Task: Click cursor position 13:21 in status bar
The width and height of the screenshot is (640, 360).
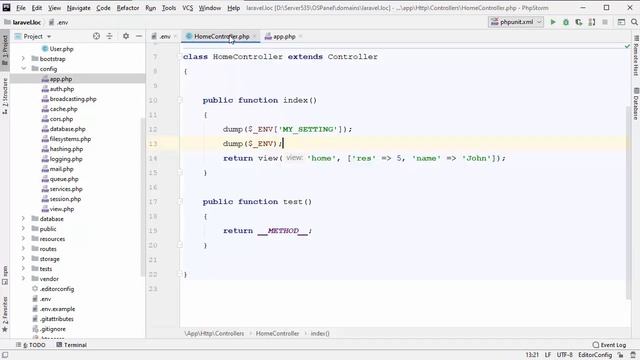Action: click(532, 355)
